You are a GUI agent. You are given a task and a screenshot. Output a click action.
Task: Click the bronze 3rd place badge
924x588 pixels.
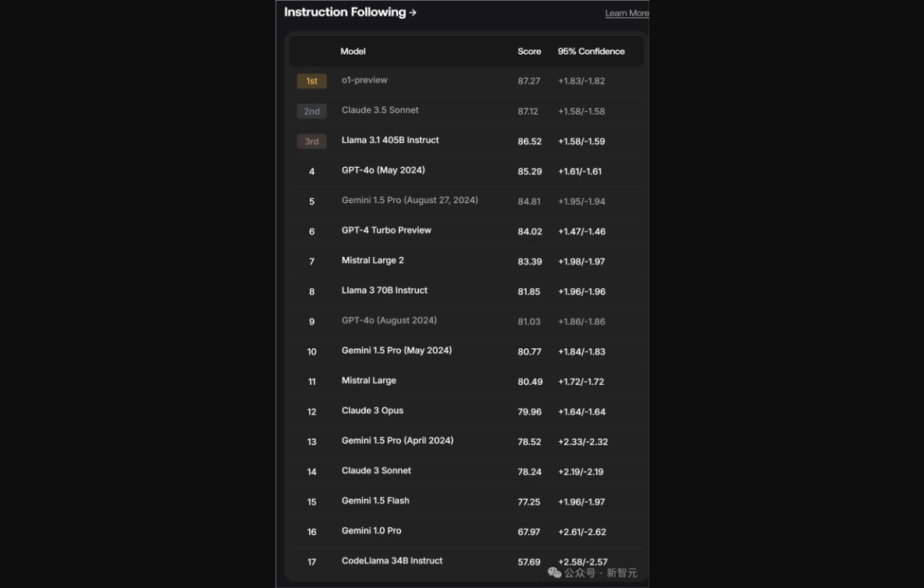click(x=311, y=141)
